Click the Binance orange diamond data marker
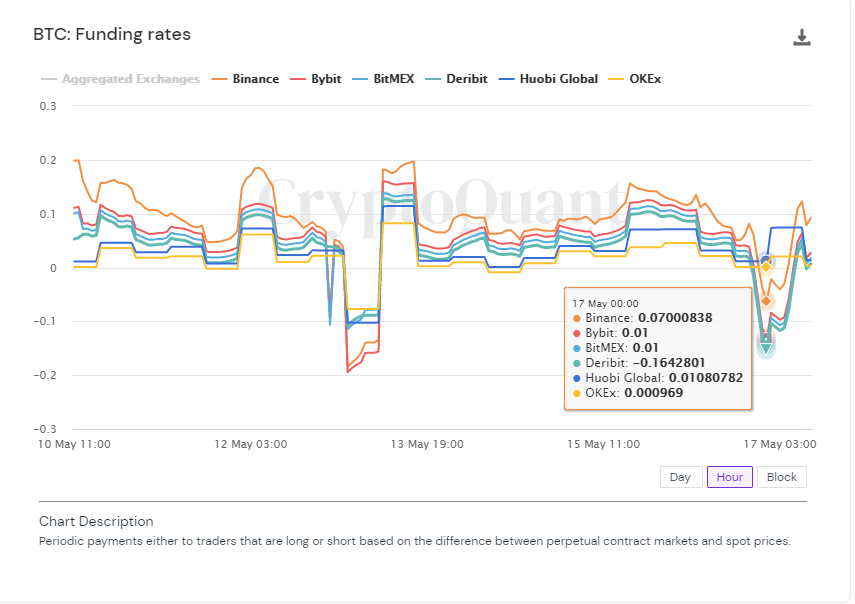The image size is (855, 604). point(766,301)
